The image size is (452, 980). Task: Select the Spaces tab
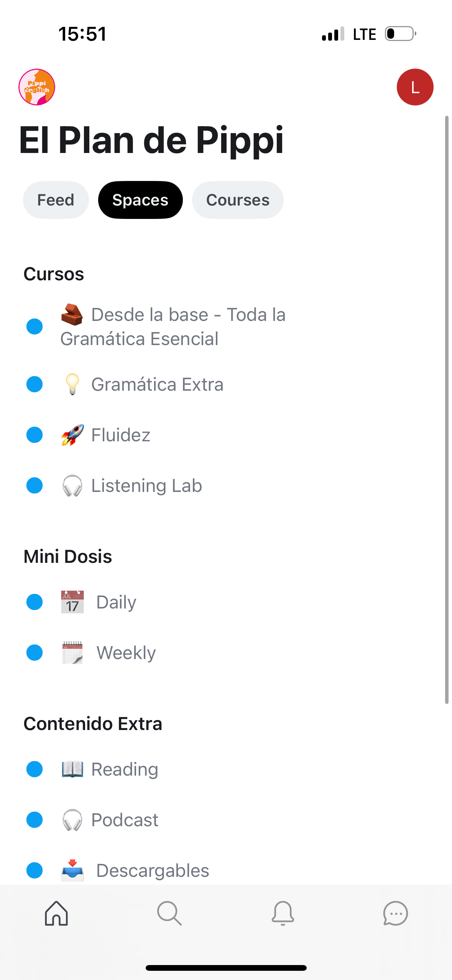tap(140, 200)
